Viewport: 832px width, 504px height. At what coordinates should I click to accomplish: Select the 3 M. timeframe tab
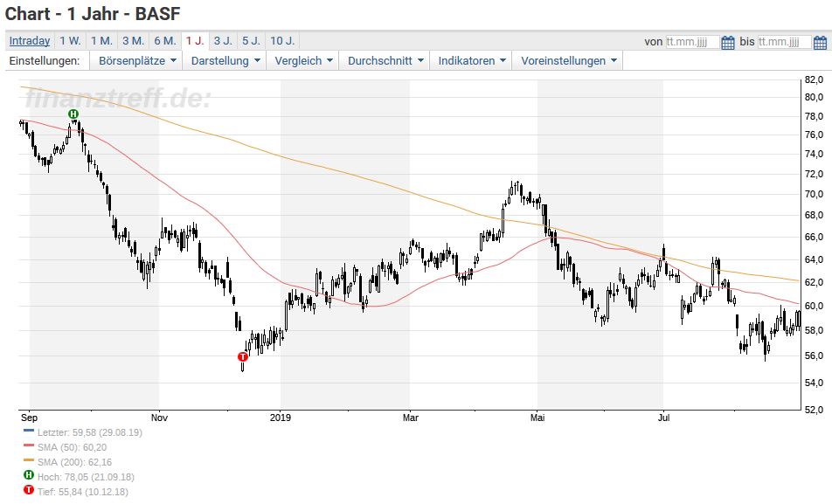pos(133,41)
